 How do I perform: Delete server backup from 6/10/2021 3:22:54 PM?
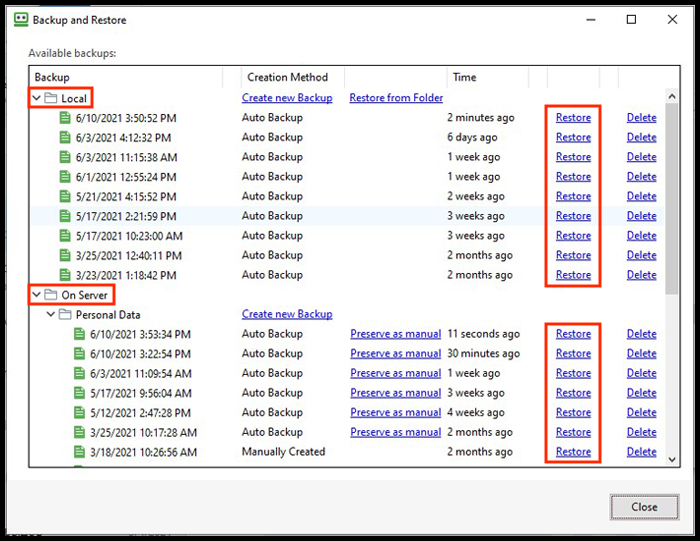pyautogui.click(x=642, y=354)
